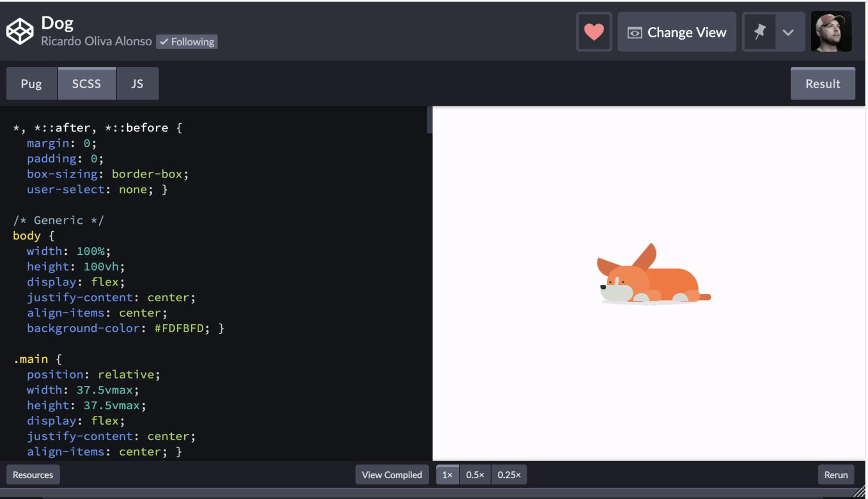This screenshot has width=868, height=499.
Task: Click the View Compiled button
Action: (x=392, y=475)
